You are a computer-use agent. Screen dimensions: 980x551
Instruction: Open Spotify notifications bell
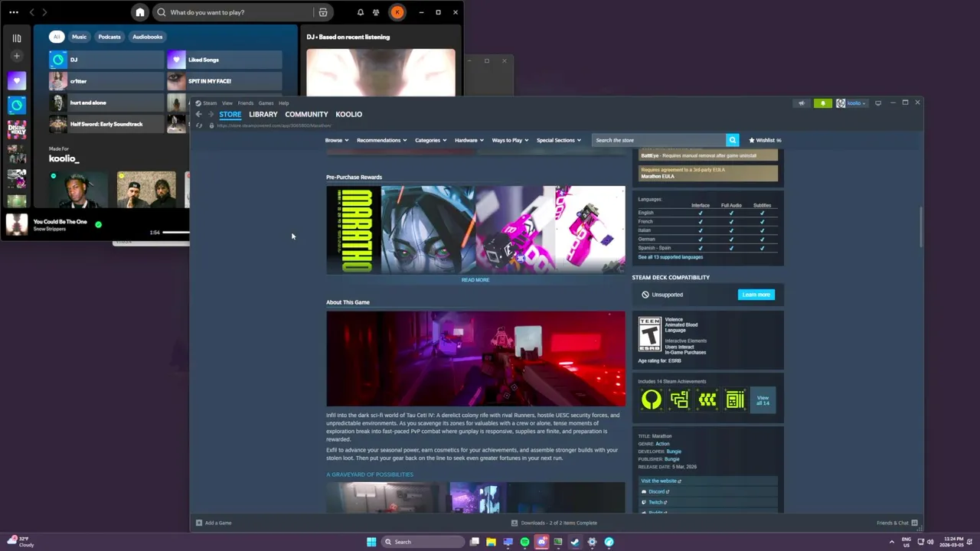pos(361,12)
